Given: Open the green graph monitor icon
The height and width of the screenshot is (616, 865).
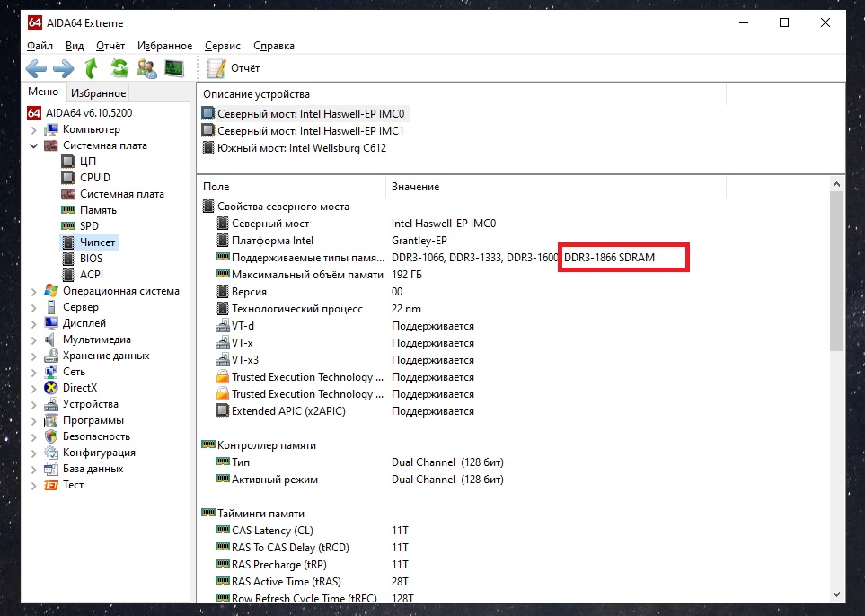Looking at the screenshot, I should point(174,68).
